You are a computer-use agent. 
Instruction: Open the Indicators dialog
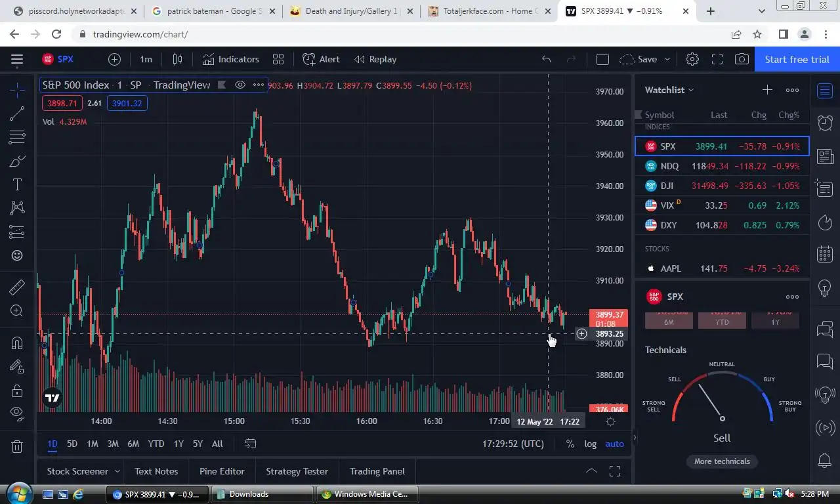pos(231,59)
